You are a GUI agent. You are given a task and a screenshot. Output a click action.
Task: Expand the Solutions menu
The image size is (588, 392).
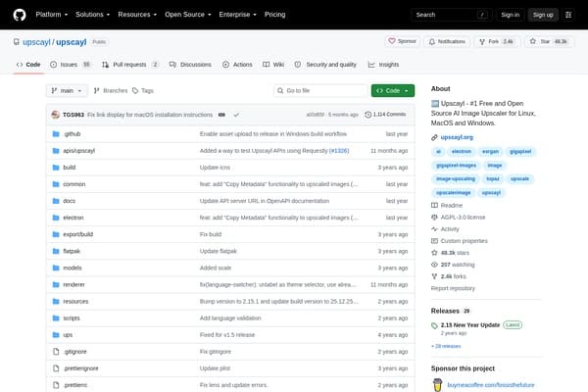tap(93, 15)
